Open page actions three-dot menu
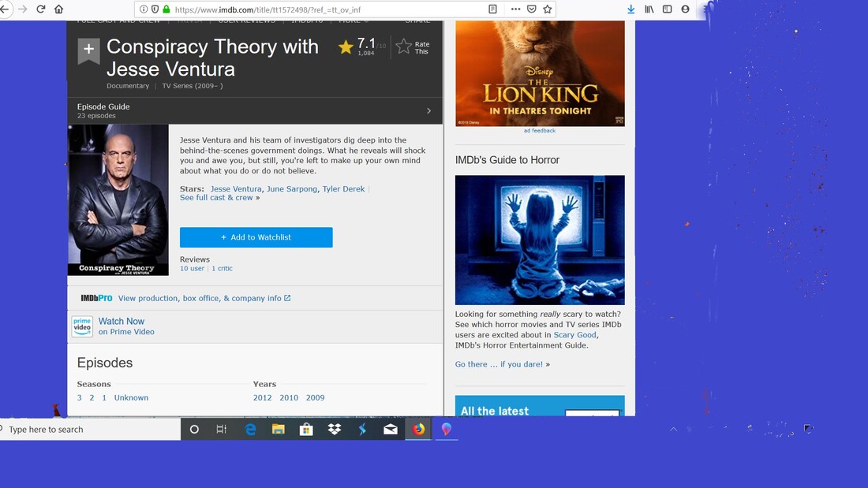 tap(515, 9)
